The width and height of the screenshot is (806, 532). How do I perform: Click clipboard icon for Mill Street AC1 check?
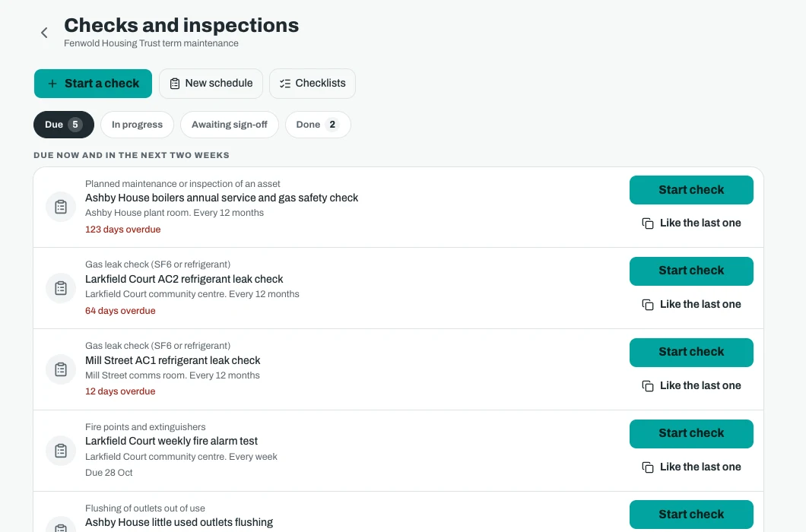(61, 369)
